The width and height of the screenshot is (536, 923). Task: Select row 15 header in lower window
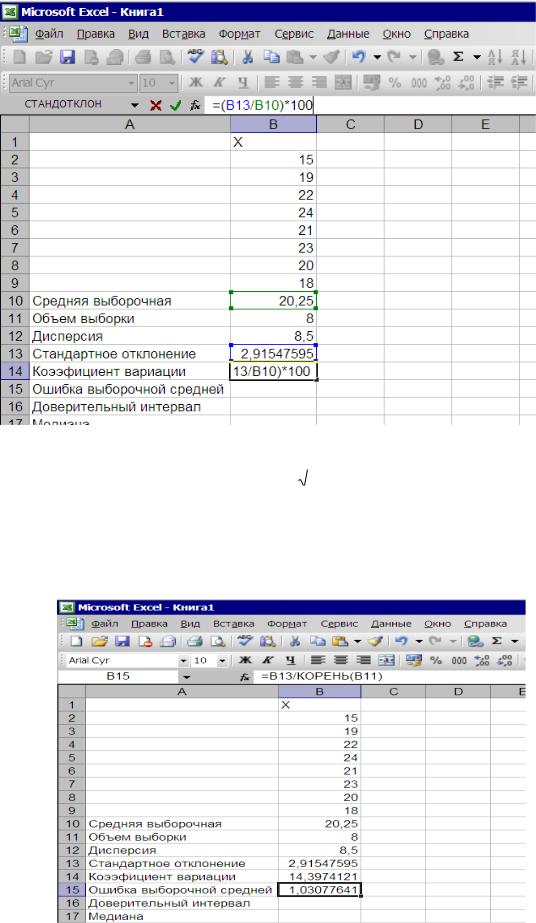(x=72, y=889)
